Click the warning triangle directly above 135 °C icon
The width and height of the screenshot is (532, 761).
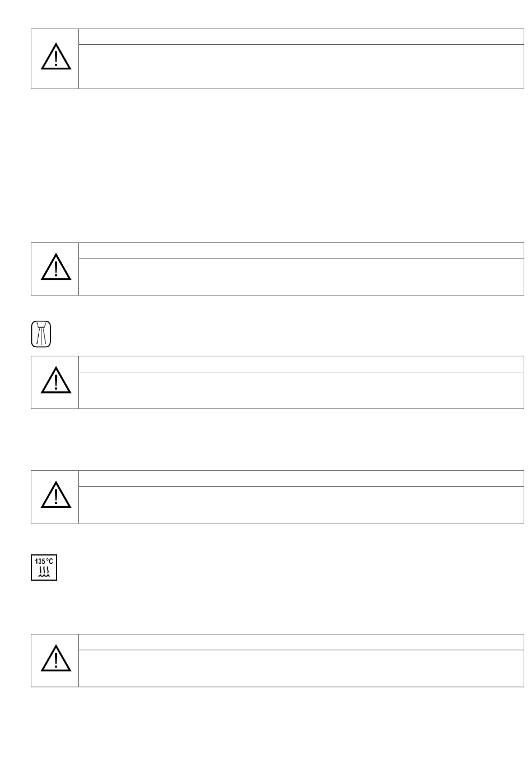56,495
